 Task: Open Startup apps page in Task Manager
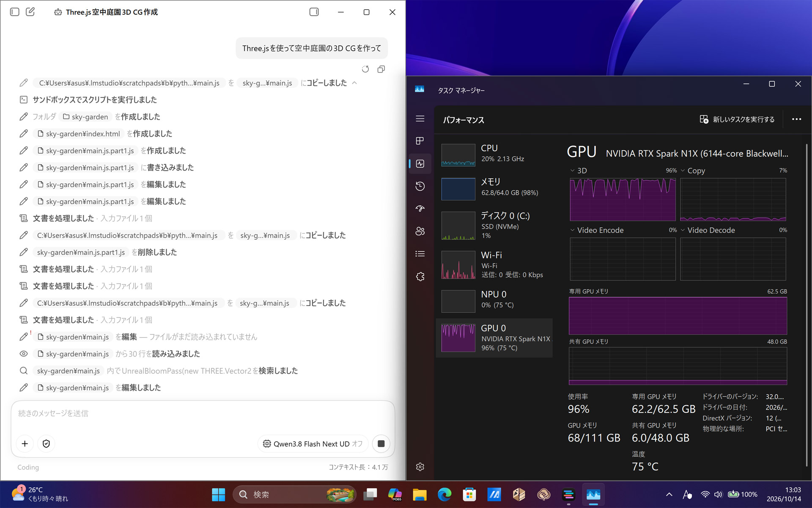(x=420, y=209)
